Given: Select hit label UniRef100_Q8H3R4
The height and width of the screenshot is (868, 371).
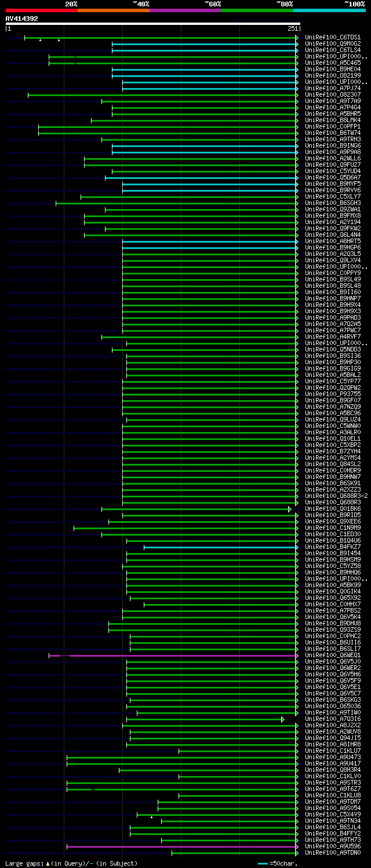Looking at the screenshot, I should [333, 770].
